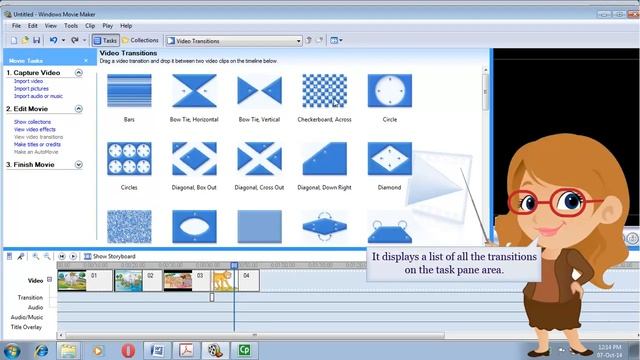Open the Help menu
This screenshot has width=640, height=360.
(126, 26)
